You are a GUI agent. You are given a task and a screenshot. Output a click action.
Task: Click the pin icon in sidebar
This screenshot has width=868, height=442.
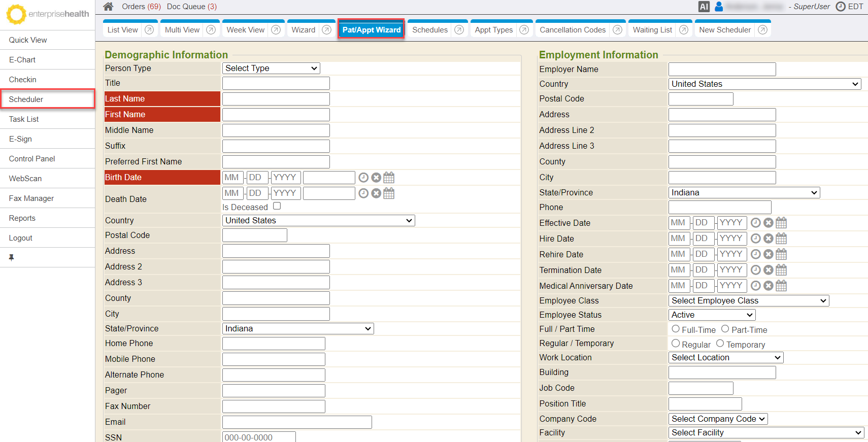click(x=11, y=258)
